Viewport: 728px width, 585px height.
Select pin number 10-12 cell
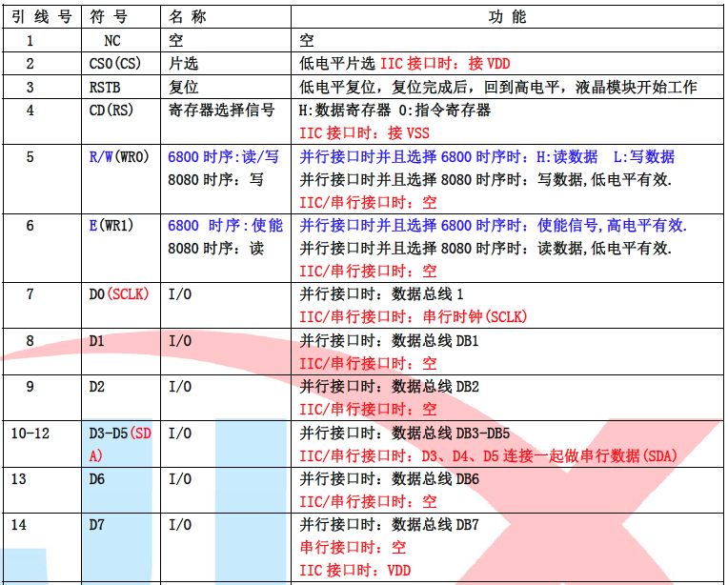pos(30,433)
